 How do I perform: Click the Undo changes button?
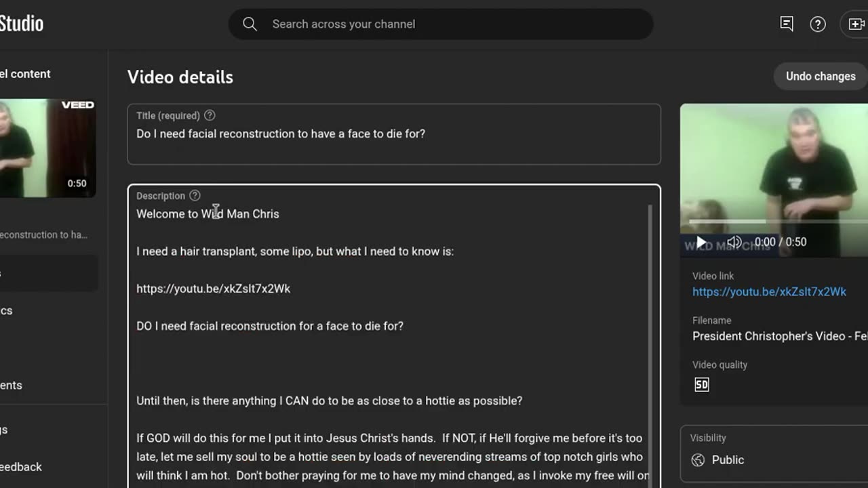tap(821, 76)
